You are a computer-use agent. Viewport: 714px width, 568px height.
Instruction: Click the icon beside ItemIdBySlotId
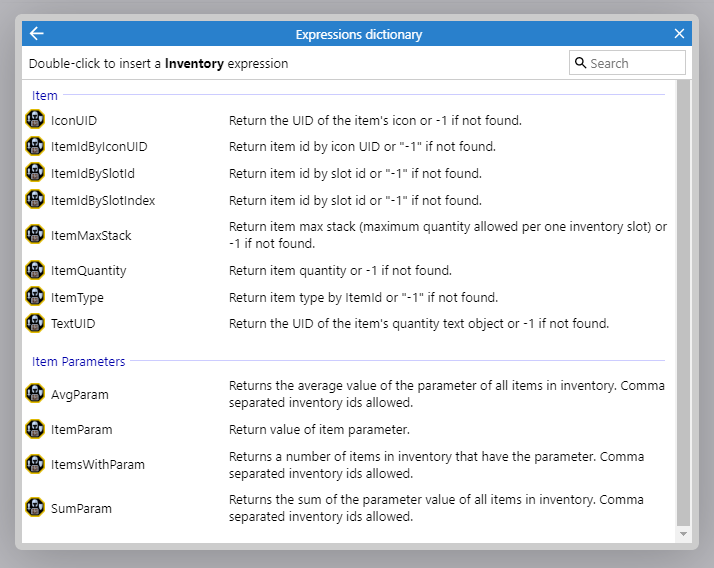coord(35,173)
